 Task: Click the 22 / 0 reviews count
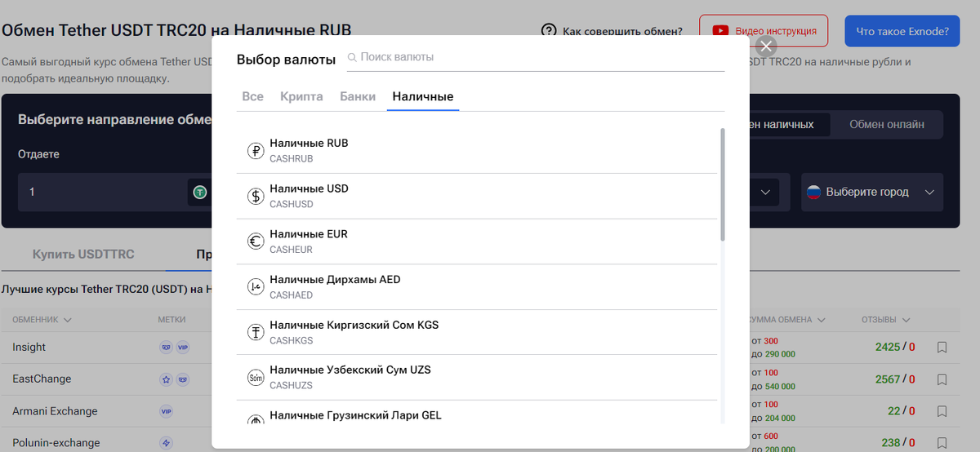[901, 411]
